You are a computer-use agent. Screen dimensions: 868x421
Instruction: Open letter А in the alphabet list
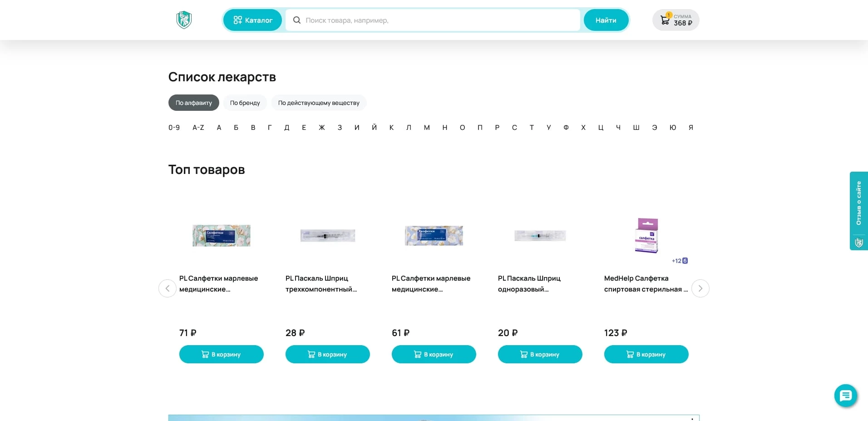[x=219, y=128]
